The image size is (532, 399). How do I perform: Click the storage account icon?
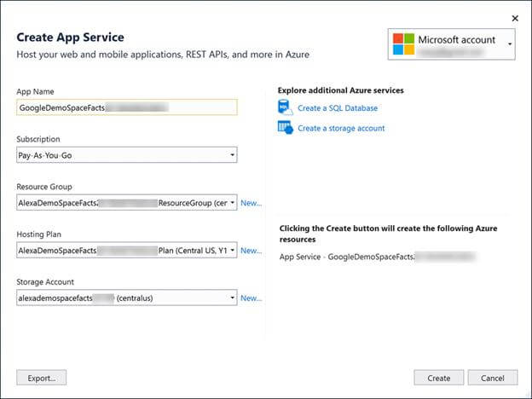click(x=286, y=128)
